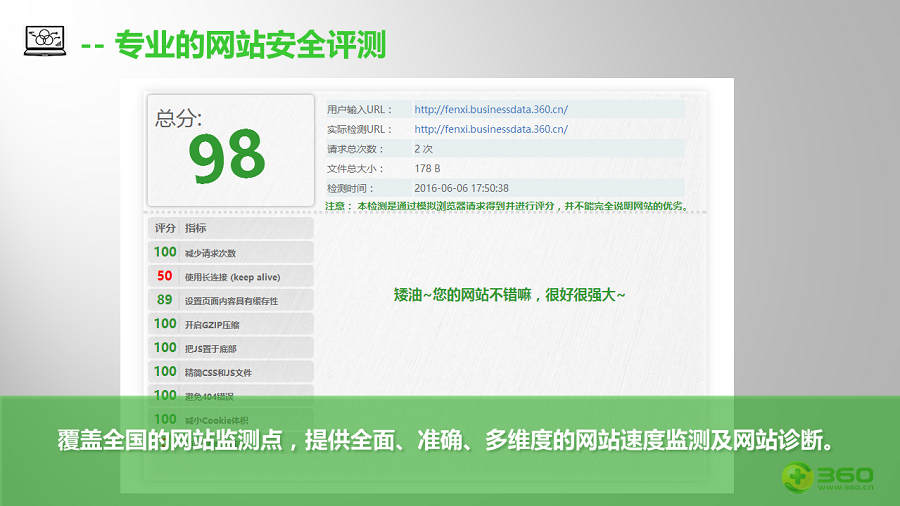Screen dimensions: 900x506
Task: Click the 精简CSS和JS文件 metric row
Action: click(x=231, y=372)
